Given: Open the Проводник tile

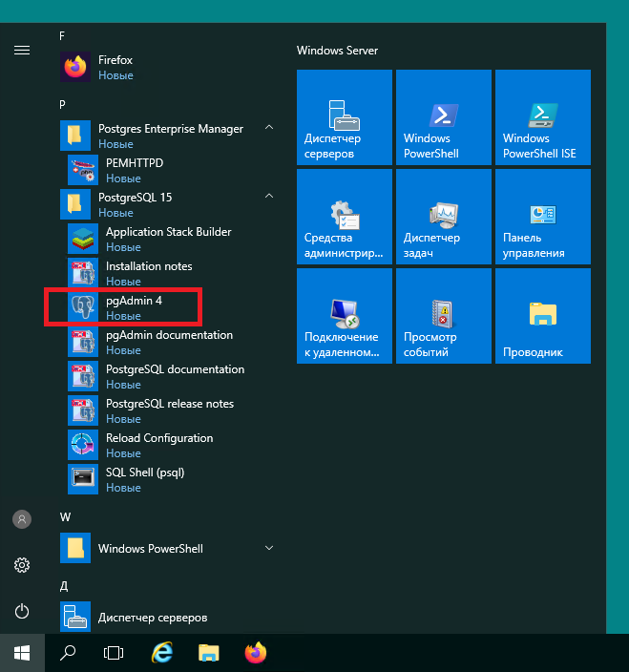Looking at the screenshot, I should click(x=543, y=316).
